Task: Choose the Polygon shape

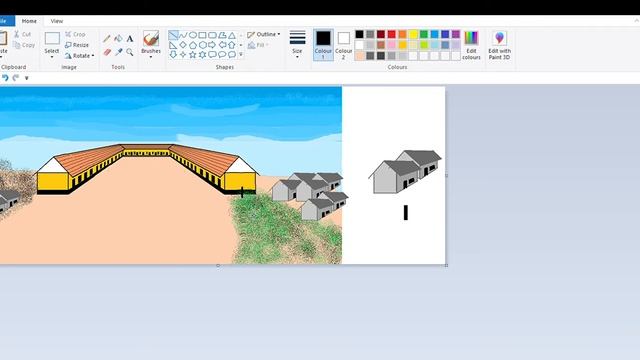Action: [222, 35]
